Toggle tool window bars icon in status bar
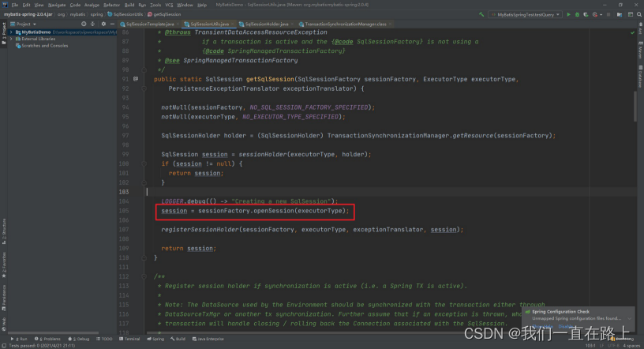The image size is (644, 349). point(4,345)
